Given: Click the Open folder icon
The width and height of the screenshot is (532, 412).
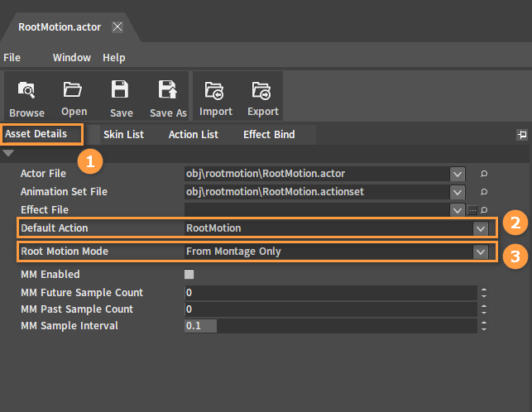Looking at the screenshot, I should click(x=73, y=89).
